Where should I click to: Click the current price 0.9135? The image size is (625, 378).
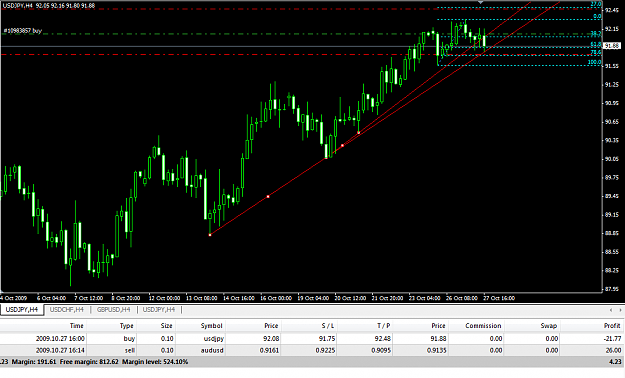point(436,350)
